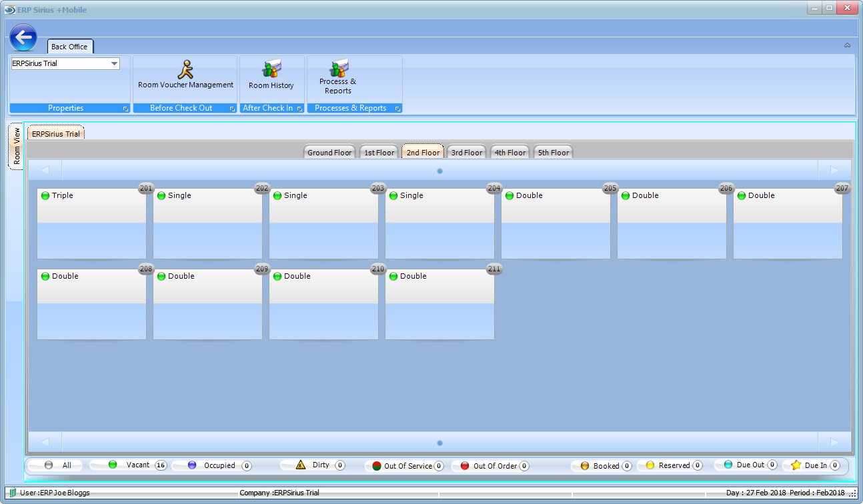Screen dimensions: 863x504
Task: Click the 201 room number badge
Action: pos(146,189)
